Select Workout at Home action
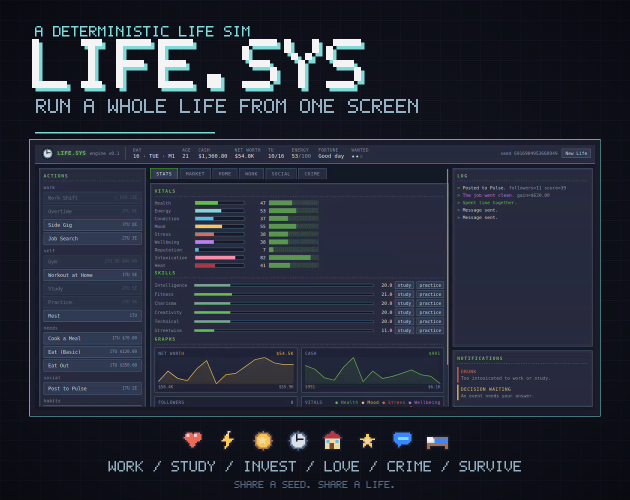The image size is (630, 500). coord(92,275)
